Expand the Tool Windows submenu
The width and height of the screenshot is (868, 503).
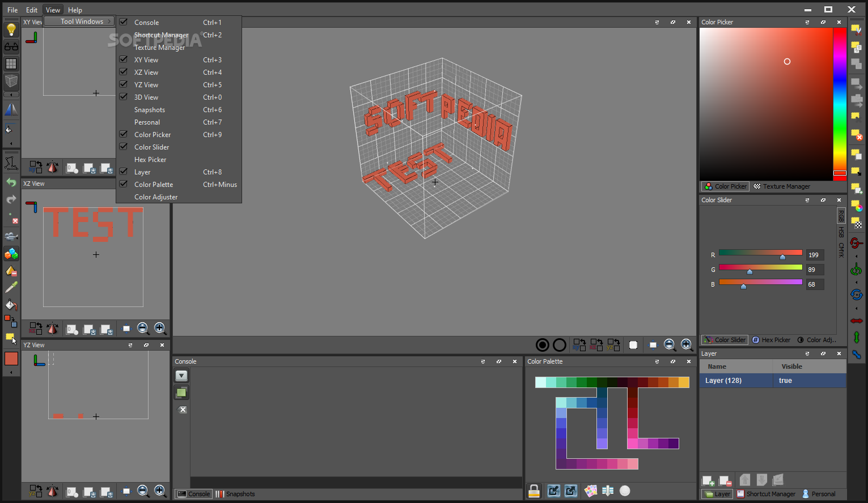(79, 22)
